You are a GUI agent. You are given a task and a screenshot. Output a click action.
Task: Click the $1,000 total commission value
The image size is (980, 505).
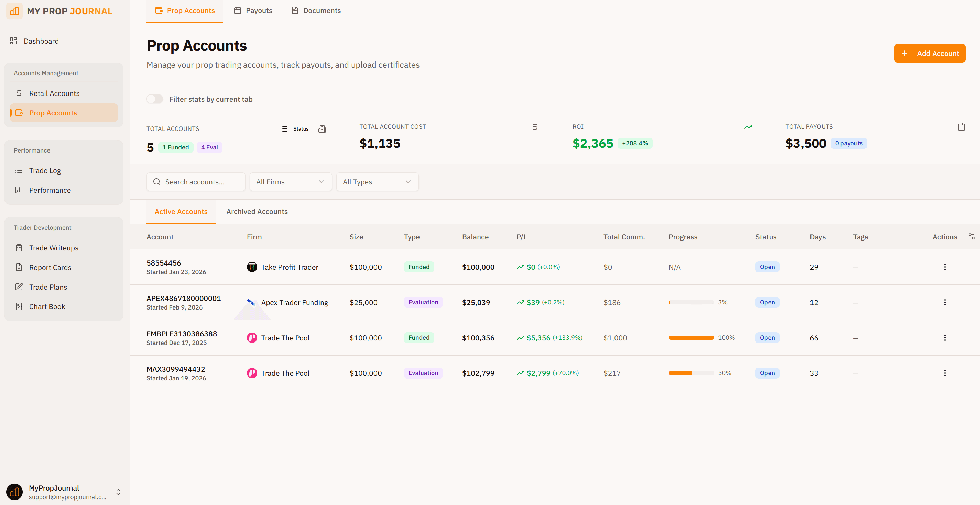click(615, 338)
